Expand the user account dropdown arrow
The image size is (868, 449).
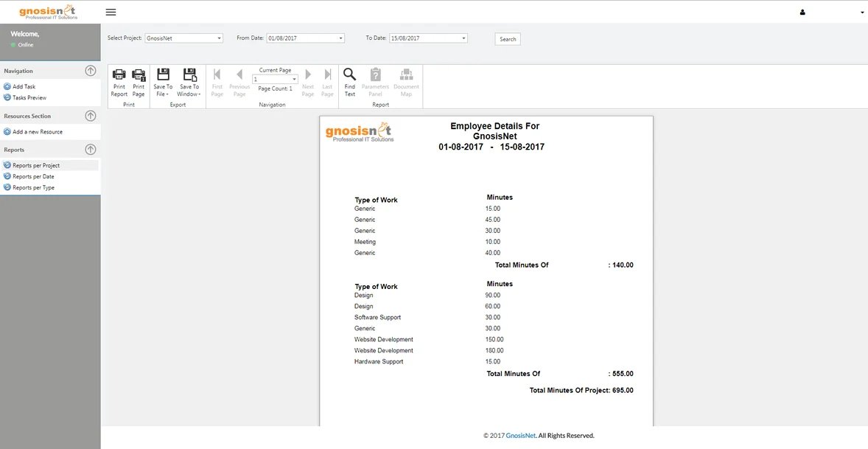(862, 13)
